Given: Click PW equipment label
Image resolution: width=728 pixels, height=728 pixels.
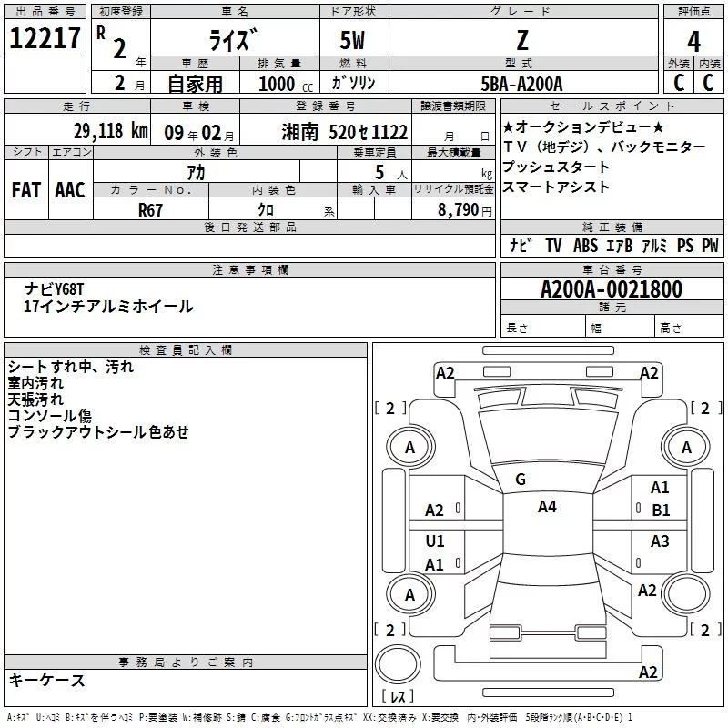Looking at the screenshot, I should 710,245.
